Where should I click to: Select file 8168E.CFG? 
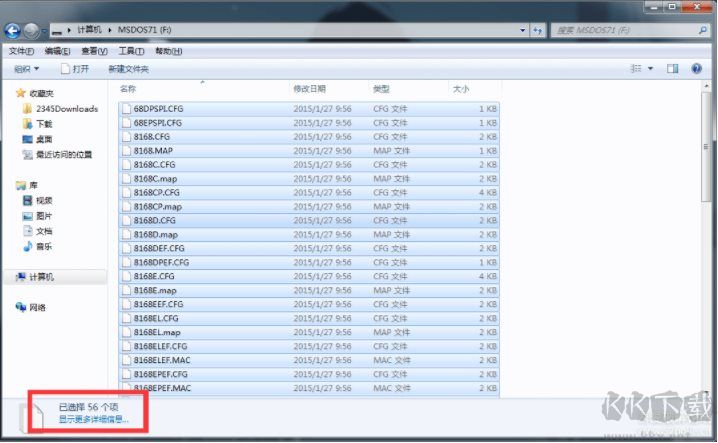coord(309,277)
